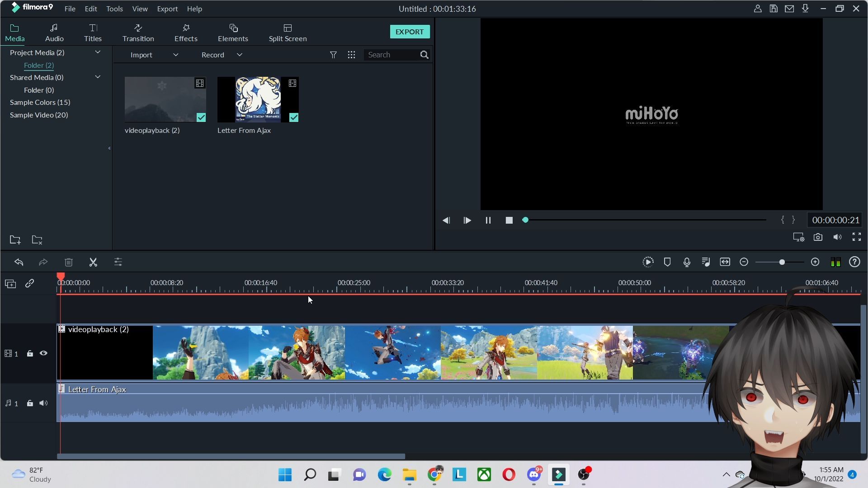Take a snapshot with camera icon

point(818,237)
